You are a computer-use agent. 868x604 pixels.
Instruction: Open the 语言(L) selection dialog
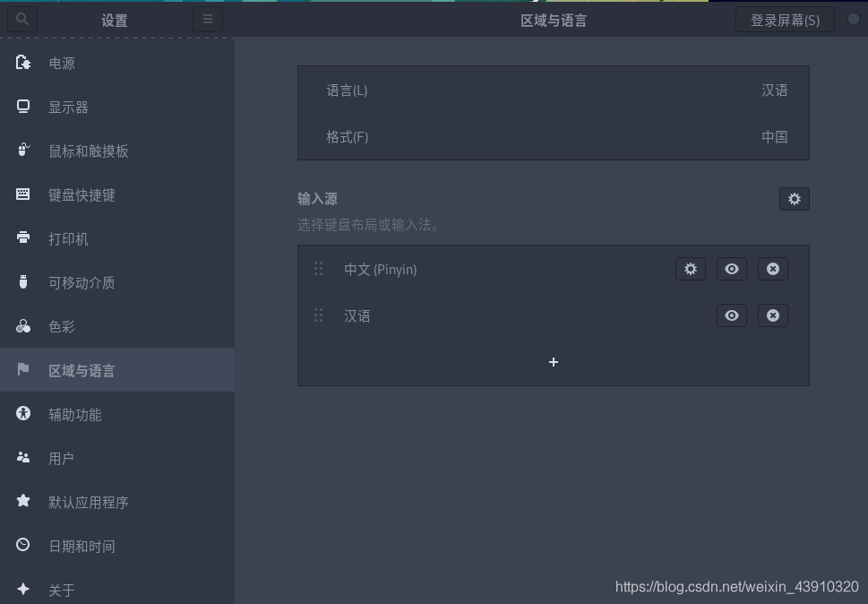pos(553,90)
